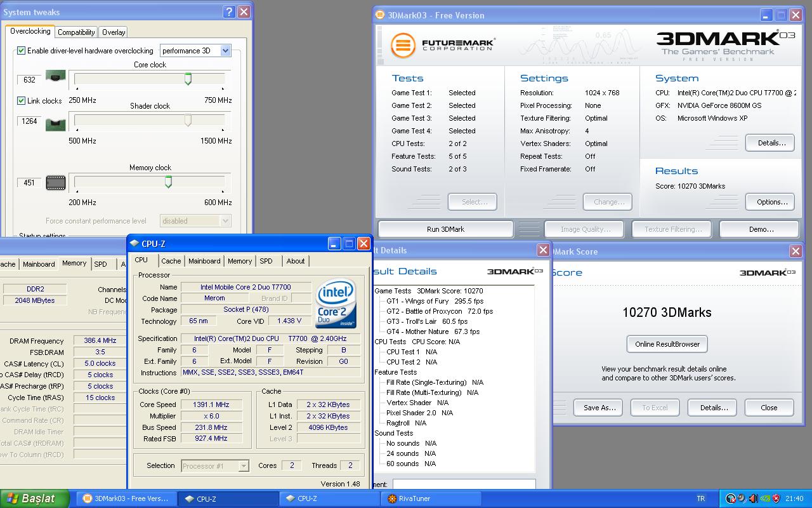812x508 pixels.
Task: Click the Core clock slider thumb
Action: (x=188, y=78)
